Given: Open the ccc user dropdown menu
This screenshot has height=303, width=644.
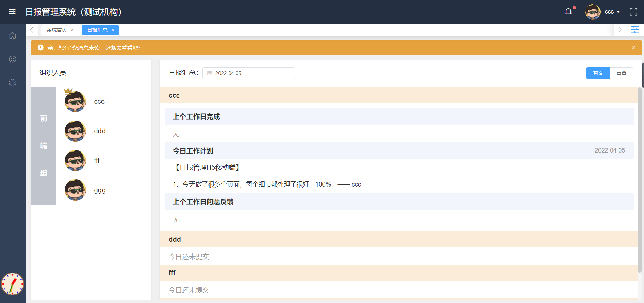Looking at the screenshot, I should pyautogui.click(x=612, y=12).
